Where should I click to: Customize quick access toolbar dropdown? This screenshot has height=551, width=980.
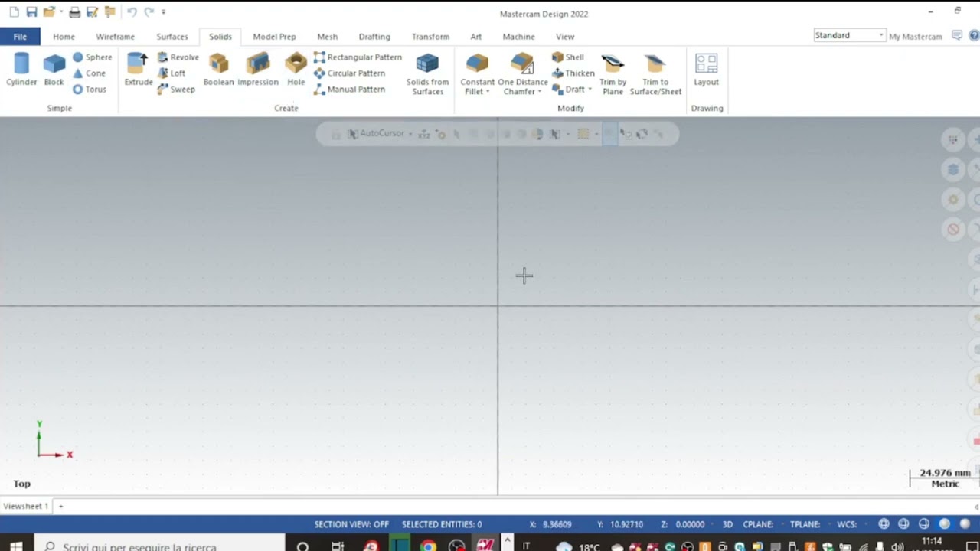click(x=163, y=12)
